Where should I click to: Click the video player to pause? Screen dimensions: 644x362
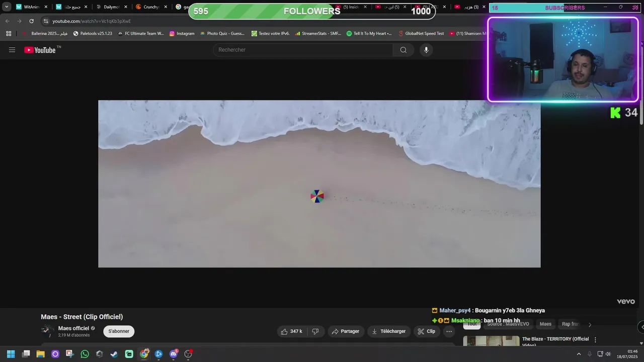(319, 184)
